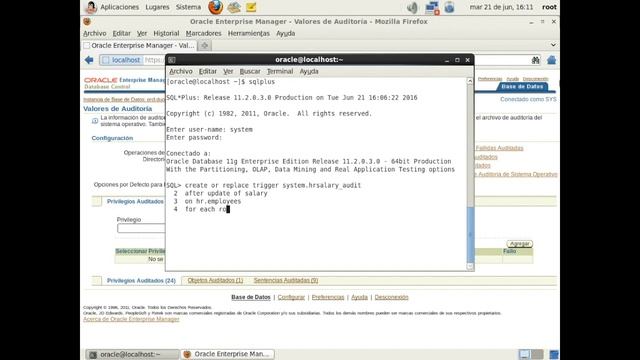This screenshot has width=640, height=360.
Task: Launch Firefox from the top panel
Action: point(215,7)
